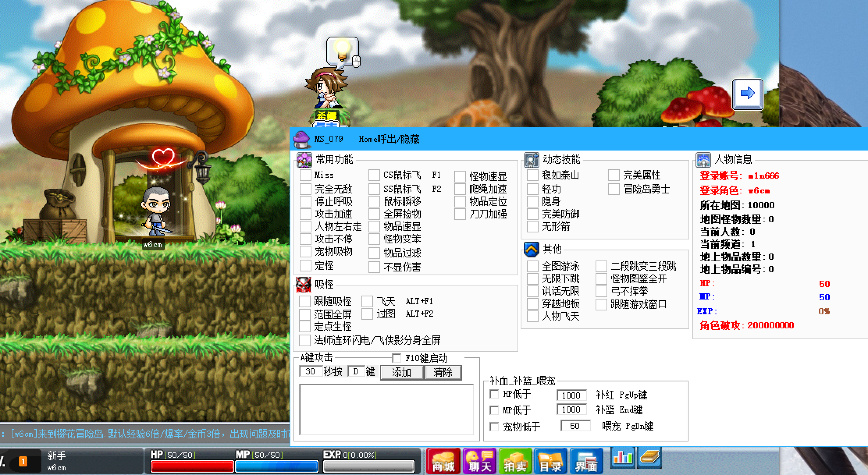The height and width of the screenshot is (475, 868).
Task: Open the 目录 menu icon
Action: click(x=551, y=461)
